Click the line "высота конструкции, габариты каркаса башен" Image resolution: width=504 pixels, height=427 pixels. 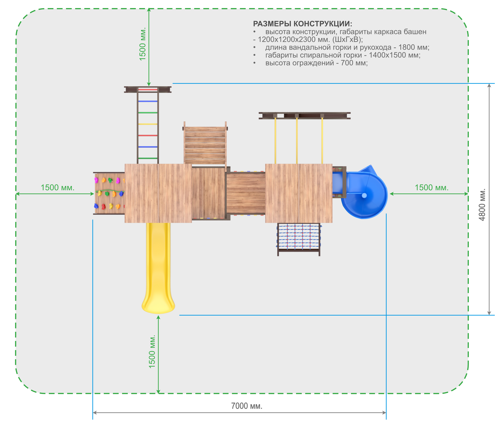click(x=346, y=32)
